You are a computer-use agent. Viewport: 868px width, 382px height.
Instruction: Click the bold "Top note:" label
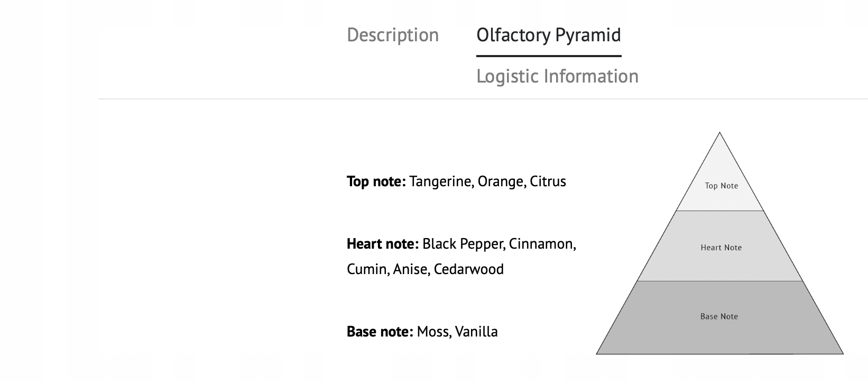tap(376, 181)
